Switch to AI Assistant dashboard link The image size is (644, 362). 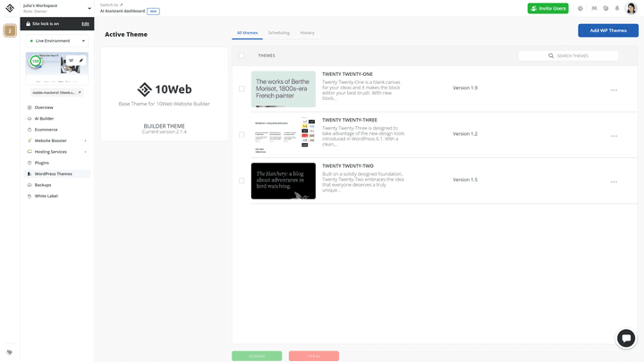click(123, 11)
